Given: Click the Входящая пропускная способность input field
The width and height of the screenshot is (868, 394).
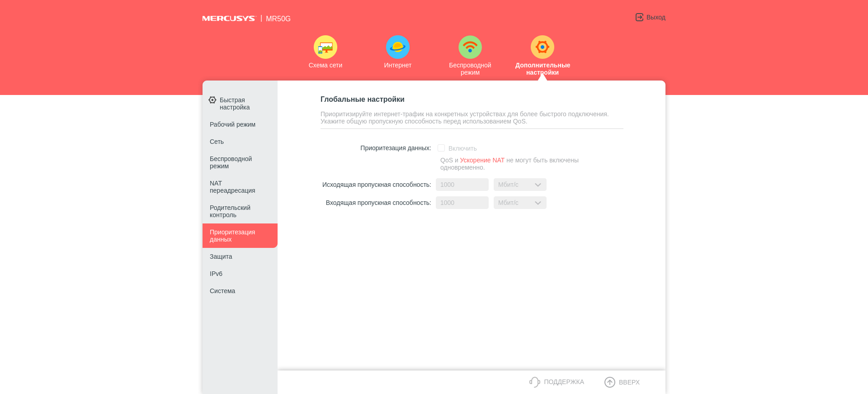Looking at the screenshot, I should click(x=462, y=203).
